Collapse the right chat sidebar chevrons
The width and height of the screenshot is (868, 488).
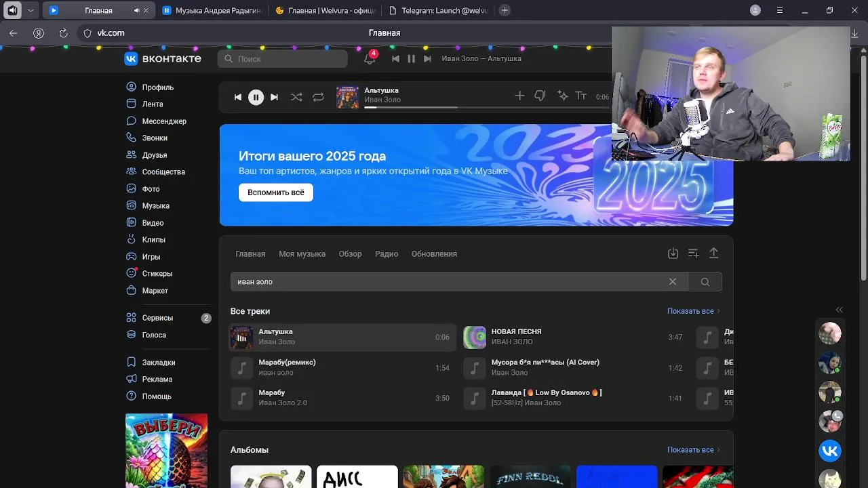[839, 310]
